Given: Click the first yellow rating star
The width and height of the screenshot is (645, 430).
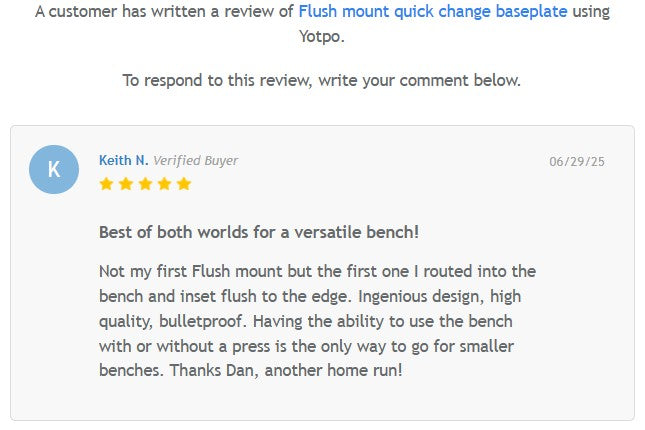Looking at the screenshot, I should (106, 184).
